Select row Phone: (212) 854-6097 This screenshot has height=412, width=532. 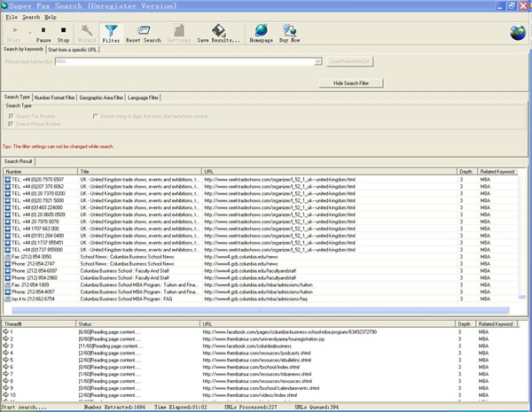(261, 270)
